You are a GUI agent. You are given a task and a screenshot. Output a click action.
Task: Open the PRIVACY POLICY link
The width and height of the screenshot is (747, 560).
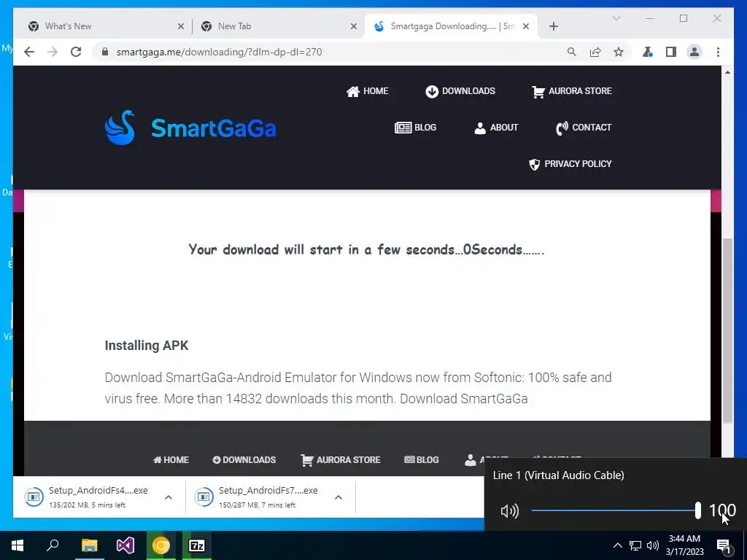pyautogui.click(x=570, y=164)
